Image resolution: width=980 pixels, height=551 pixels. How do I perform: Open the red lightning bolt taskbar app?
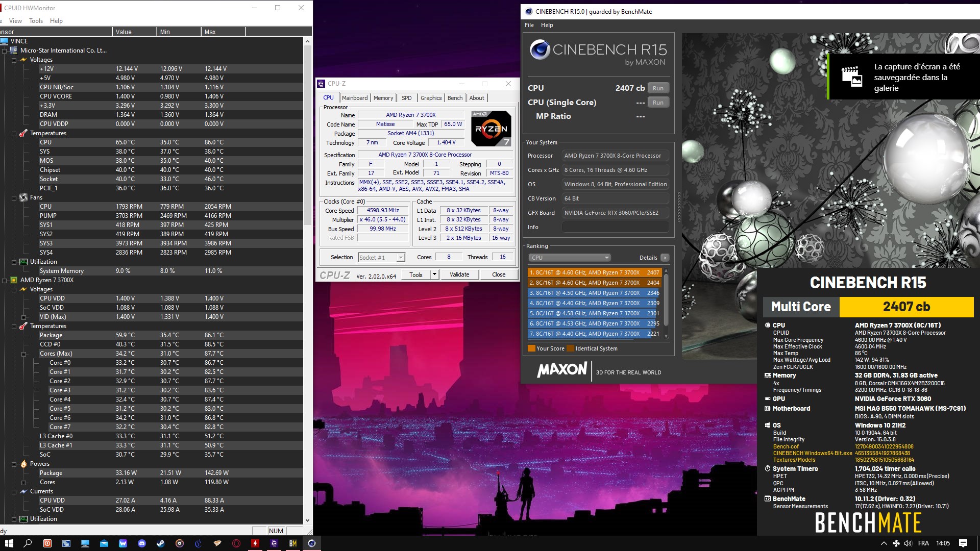click(x=255, y=543)
